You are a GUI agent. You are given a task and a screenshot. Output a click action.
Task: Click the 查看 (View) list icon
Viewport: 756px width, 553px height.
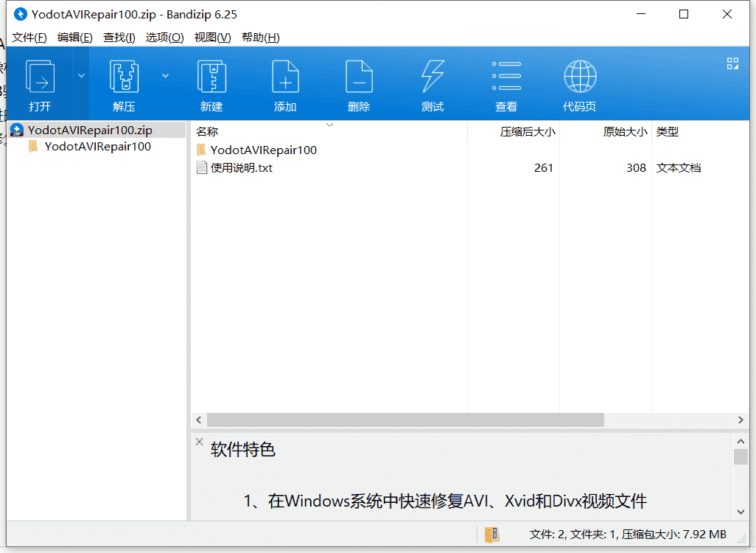click(506, 76)
